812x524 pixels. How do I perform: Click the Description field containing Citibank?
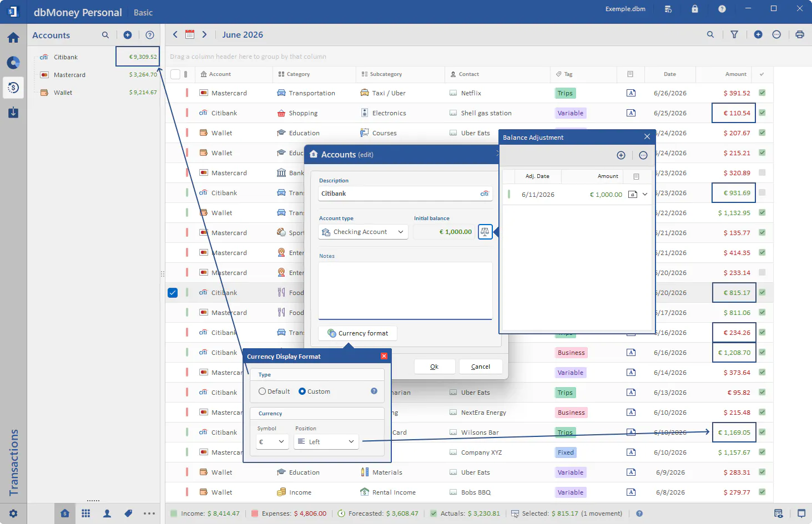pyautogui.click(x=405, y=194)
